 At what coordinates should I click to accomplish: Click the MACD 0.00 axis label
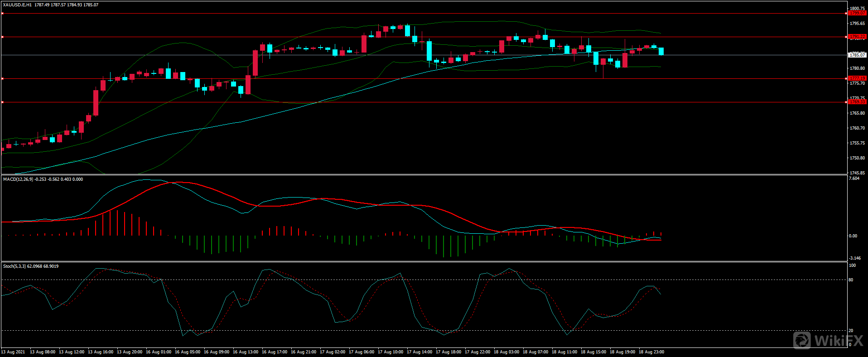tap(853, 236)
